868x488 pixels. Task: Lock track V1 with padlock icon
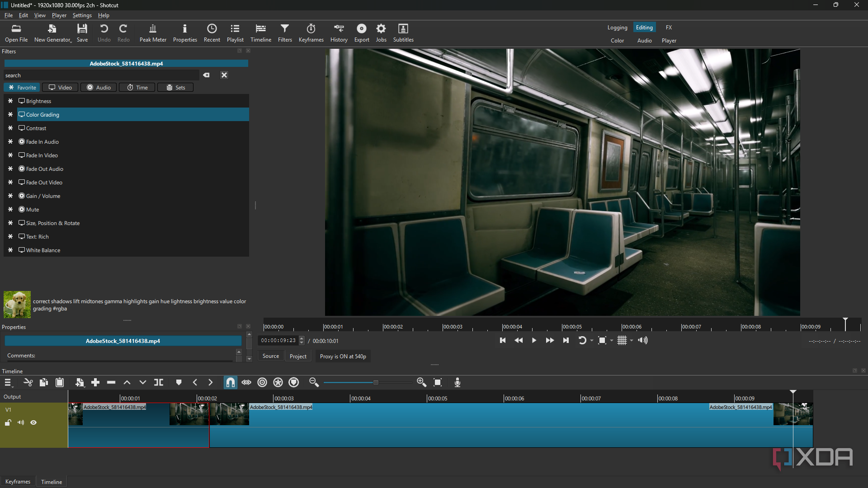[8, 422]
